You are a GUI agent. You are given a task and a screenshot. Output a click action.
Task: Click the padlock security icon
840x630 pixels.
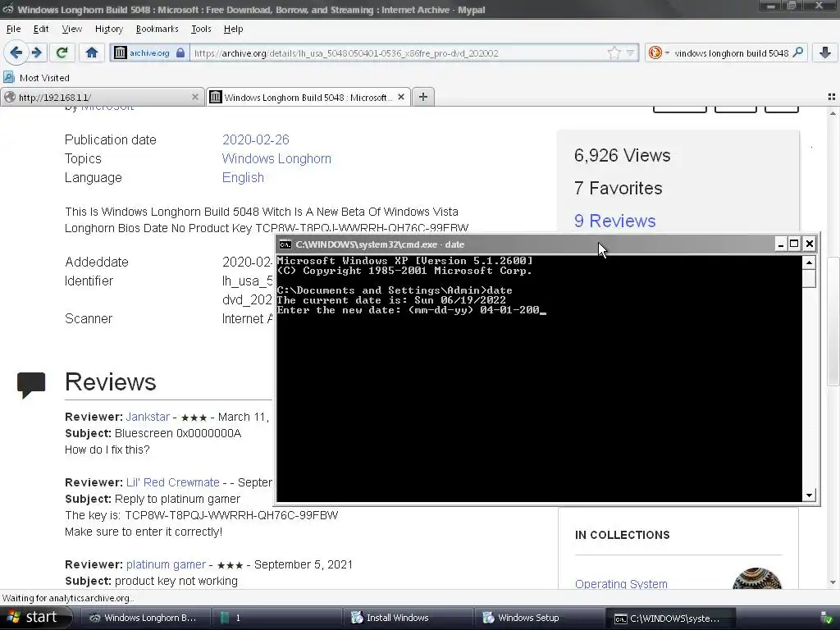[x=180, y=52]
